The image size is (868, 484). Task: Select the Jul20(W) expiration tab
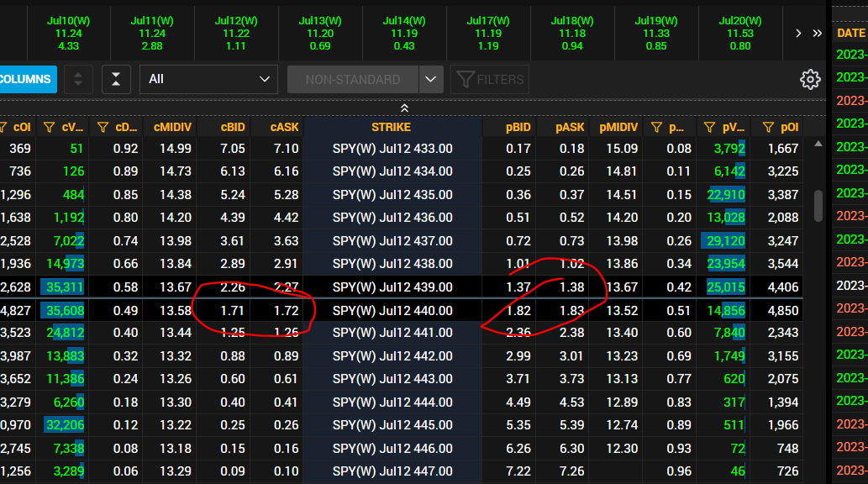tap(740, 34)
